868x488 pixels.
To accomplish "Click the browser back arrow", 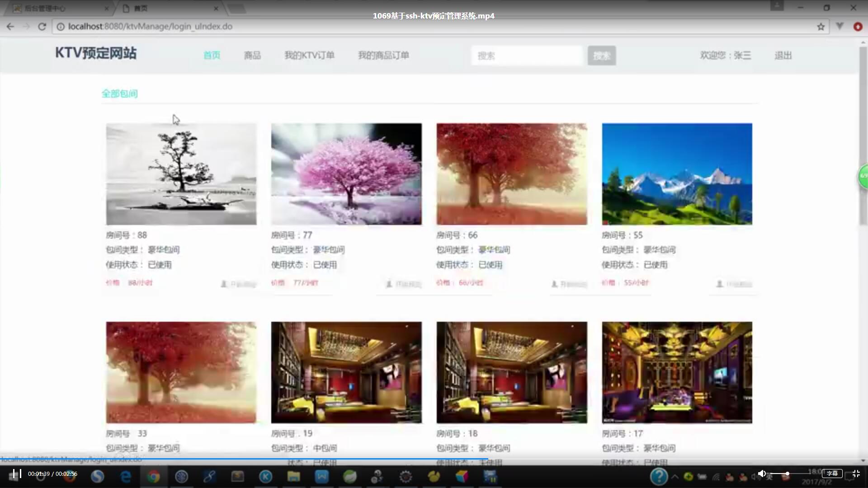I will [x=10, y=27].
